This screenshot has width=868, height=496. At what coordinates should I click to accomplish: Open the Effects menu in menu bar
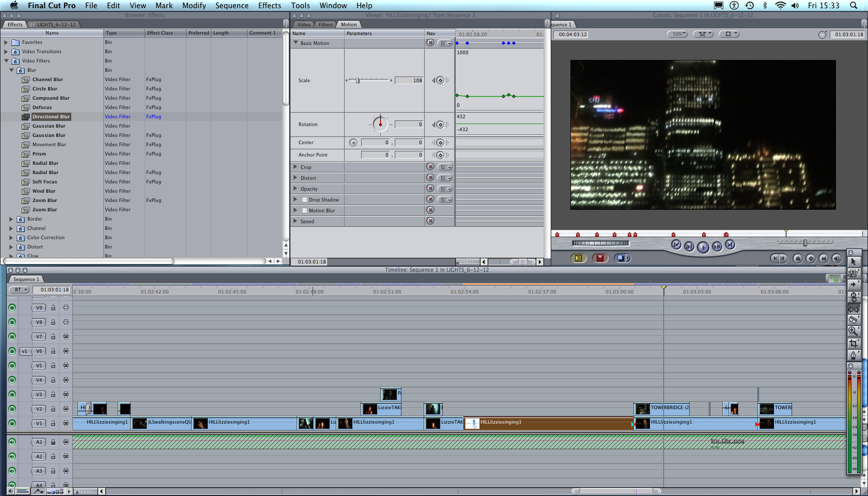(270, 5)
